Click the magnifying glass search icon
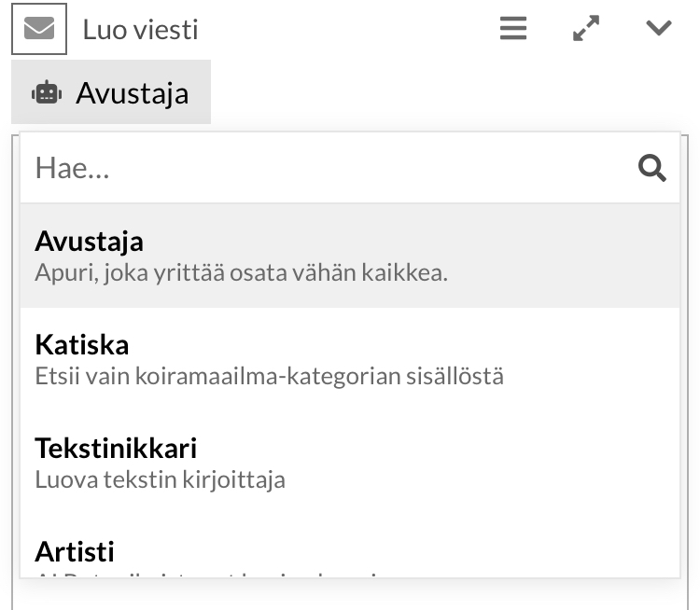The height and width of the screenshot is (610, 700). point(651,168)
